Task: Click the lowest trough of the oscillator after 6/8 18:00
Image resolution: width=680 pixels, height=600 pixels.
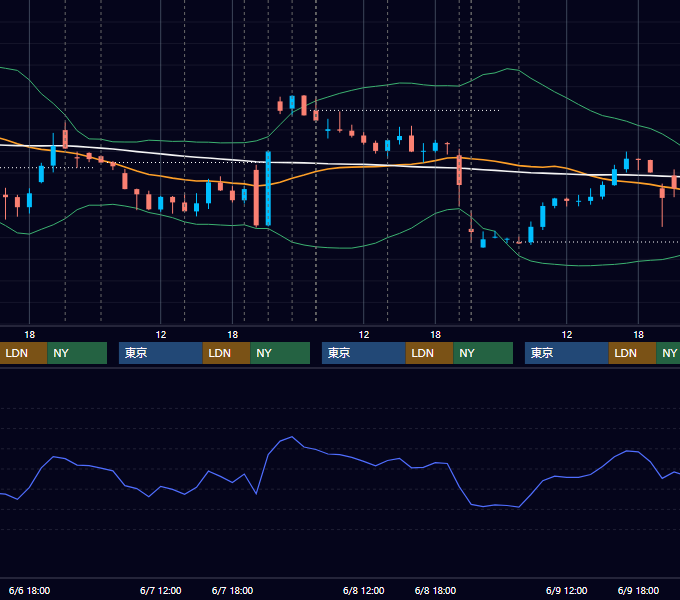Action: (x=519, y=507)
